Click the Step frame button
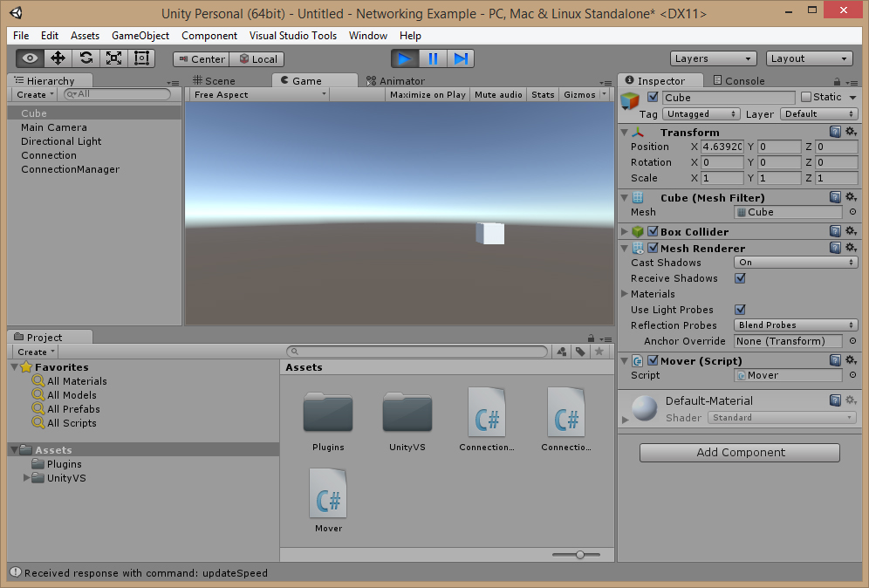Viewport: 869px width, 588px height. (x=461, y=58)
